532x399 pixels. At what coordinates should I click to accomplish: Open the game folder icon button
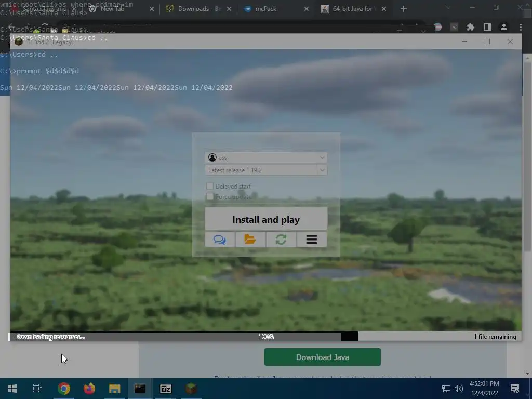(250, 240)
